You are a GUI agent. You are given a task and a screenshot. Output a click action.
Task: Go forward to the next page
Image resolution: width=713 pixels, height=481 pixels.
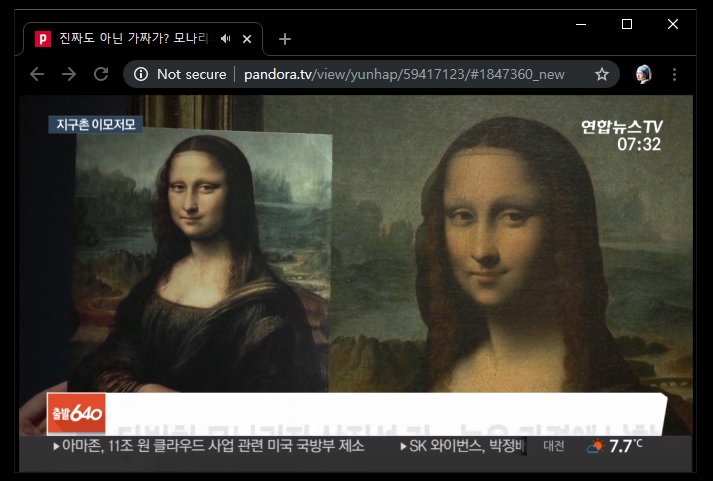coord(69,74)
